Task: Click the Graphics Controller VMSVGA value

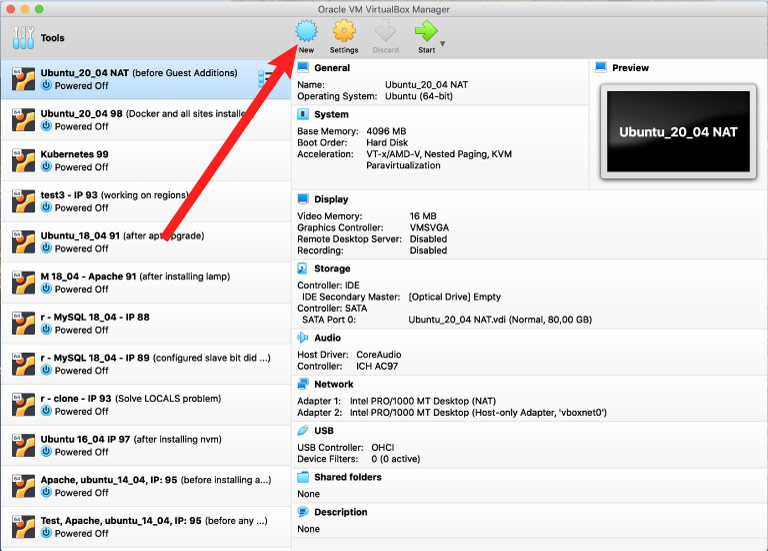Action: 429,228
